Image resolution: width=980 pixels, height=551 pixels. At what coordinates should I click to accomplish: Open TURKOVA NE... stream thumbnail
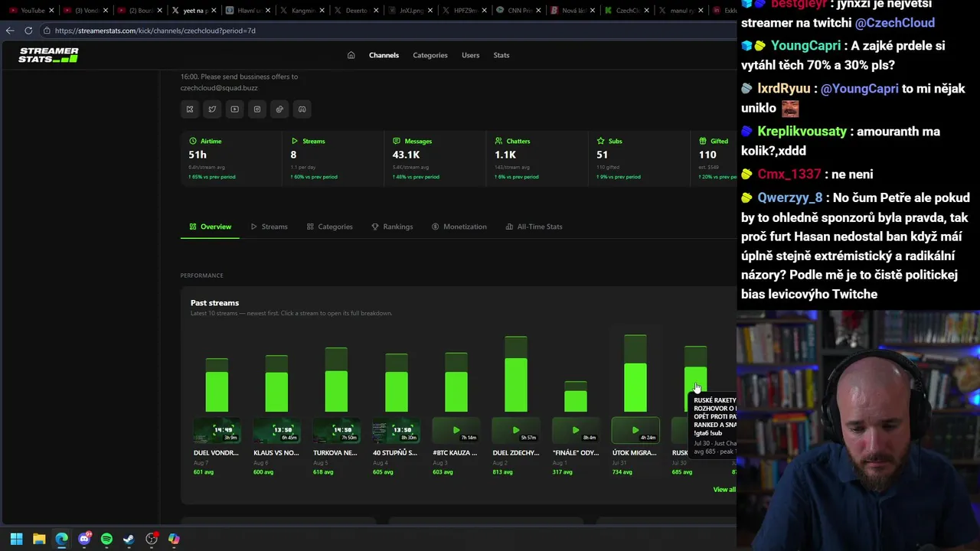(336, 431)
